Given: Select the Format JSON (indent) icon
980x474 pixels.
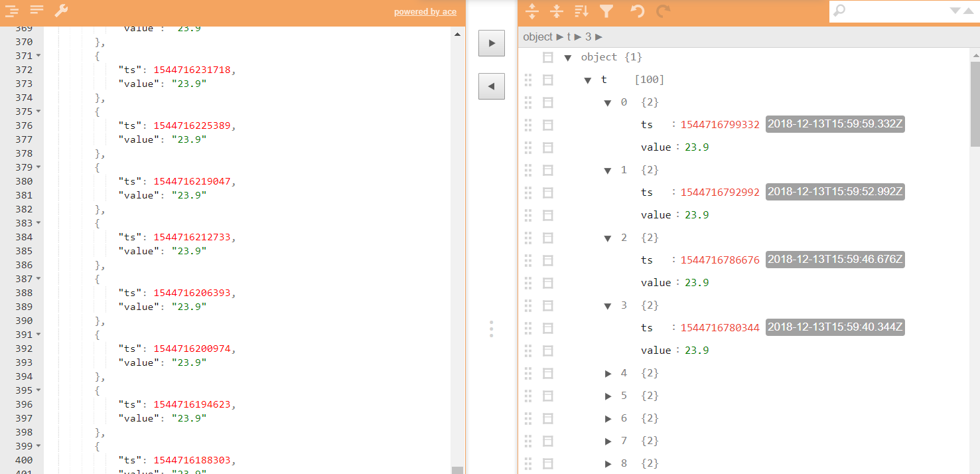Looking at the screenshot, I should click(x=12, y=11).
